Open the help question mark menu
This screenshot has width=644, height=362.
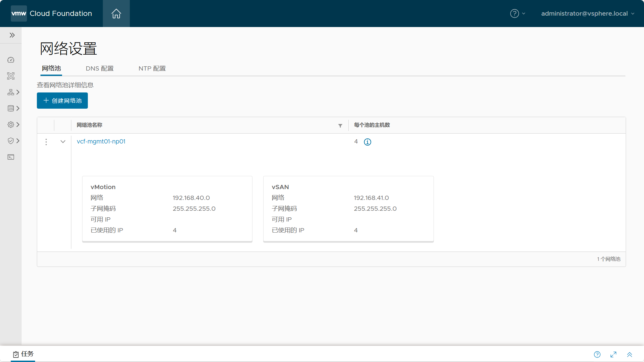tap(517, 14)
